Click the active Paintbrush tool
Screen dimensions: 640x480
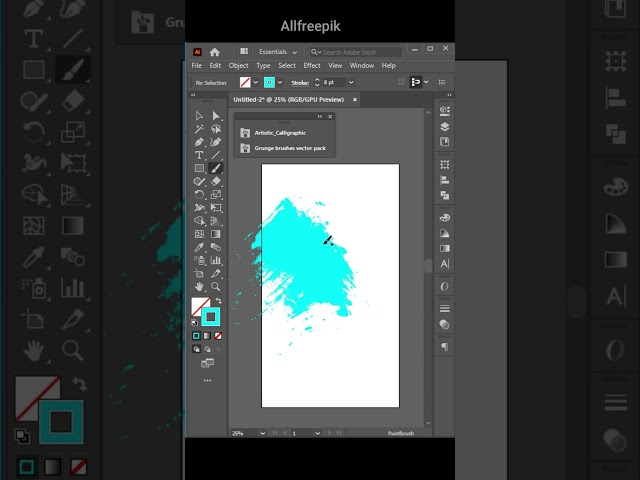coord(216,168)
